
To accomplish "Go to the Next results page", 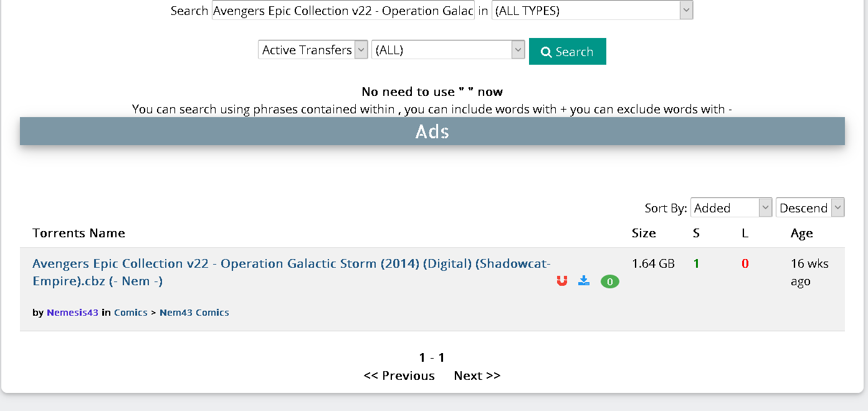I will coord(477,376).
